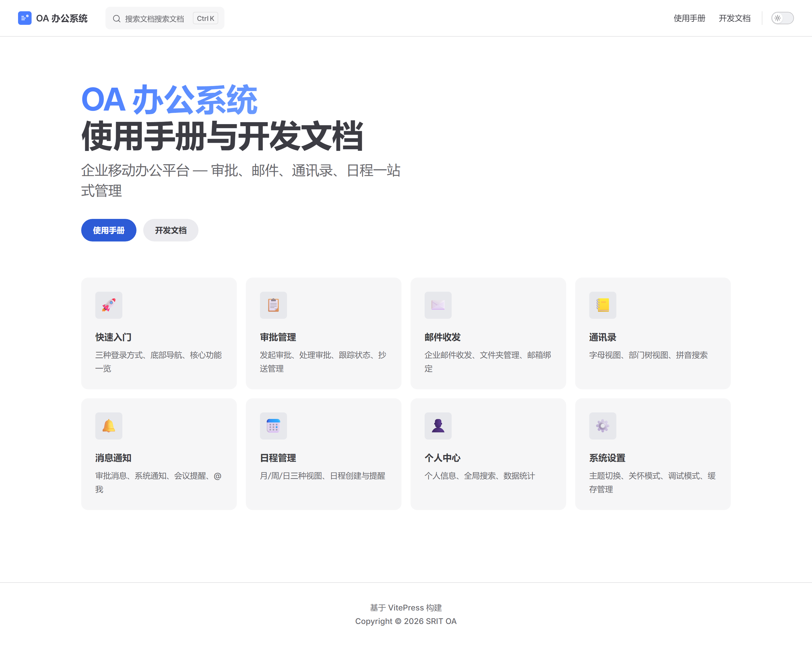The image size is (812, 646).
Task: Open the 审批管理 card title
Action: coord(278,337)
